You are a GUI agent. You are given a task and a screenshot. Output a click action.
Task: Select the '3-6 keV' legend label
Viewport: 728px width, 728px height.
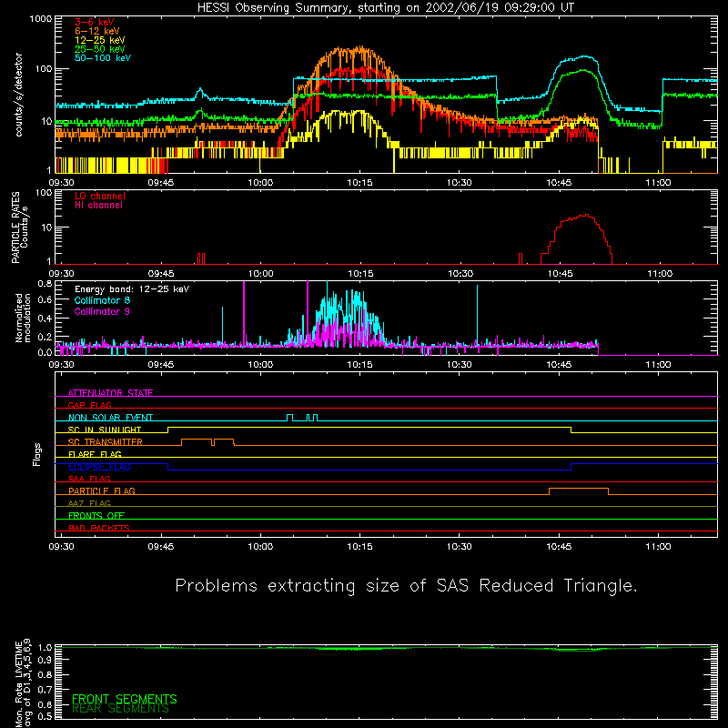coord(95,22)
